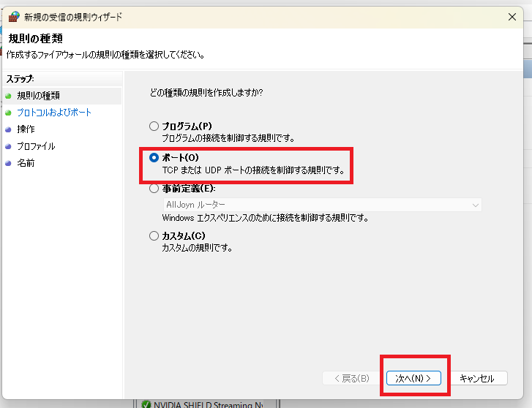Click the green check icon of NVIDIA SHIELD row
Screen dimensions: 532x408
[x=146, y=404]
